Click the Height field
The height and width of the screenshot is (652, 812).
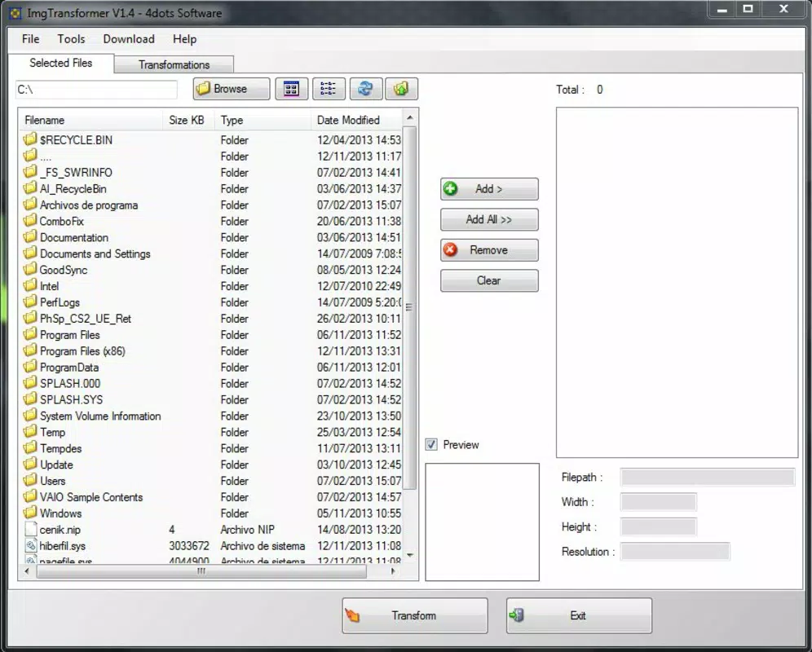658,526
